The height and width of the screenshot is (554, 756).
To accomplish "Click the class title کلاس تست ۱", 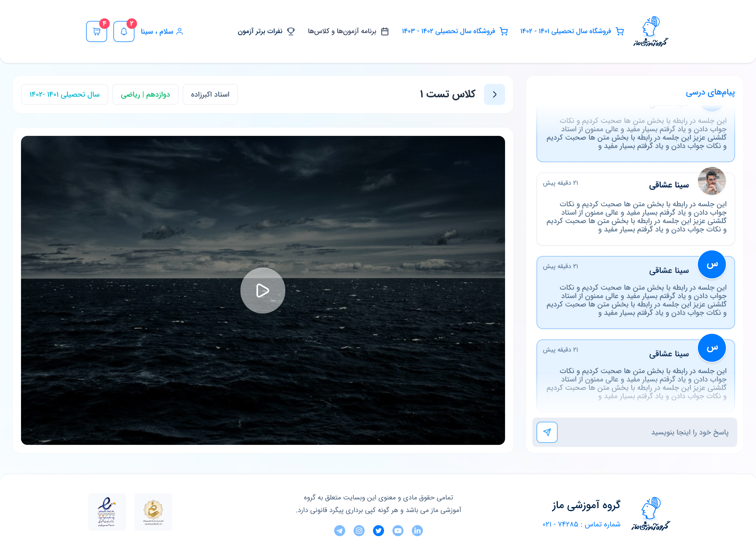I will [447, 94].
